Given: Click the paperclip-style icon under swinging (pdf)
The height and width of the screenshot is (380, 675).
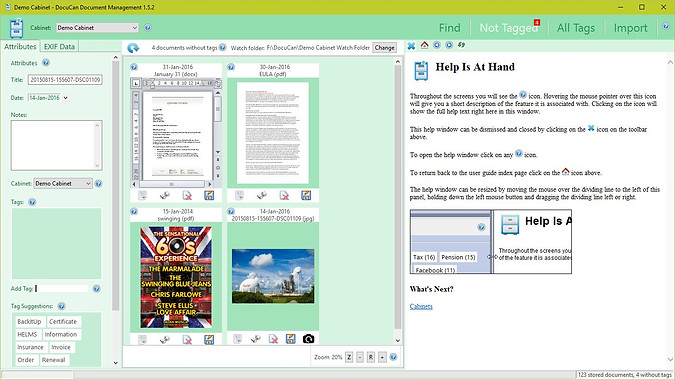Looking at the screenshot, I should pos(164,340).
